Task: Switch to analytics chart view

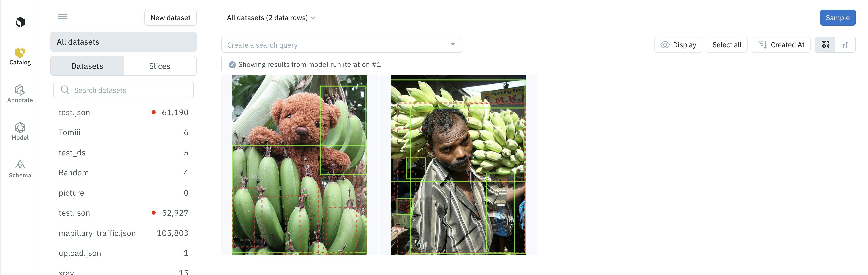Action: pos(845,45)
